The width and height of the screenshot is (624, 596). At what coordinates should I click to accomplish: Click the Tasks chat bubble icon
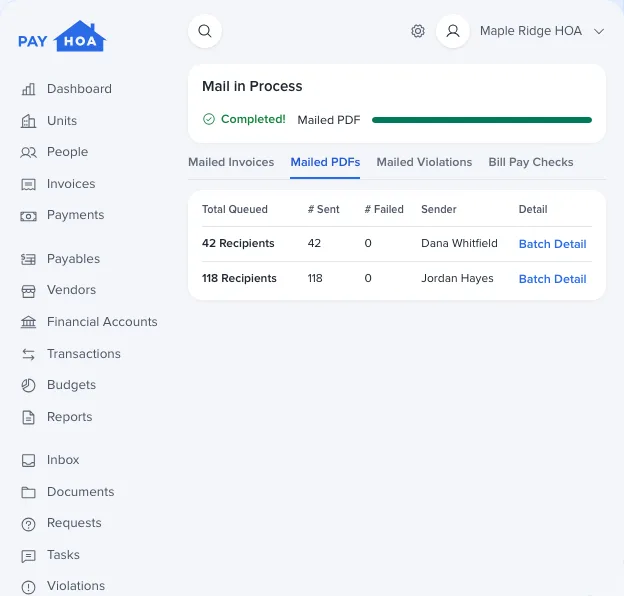[28, 556]
